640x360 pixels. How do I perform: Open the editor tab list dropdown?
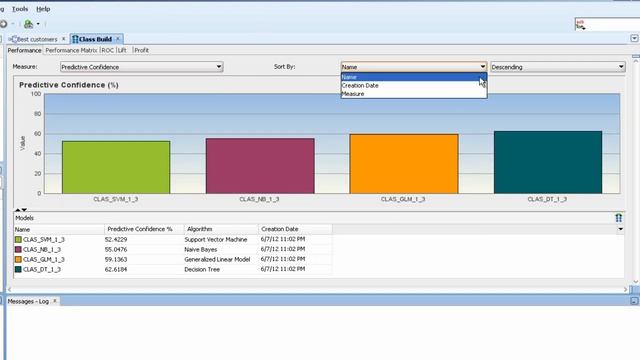634,38
